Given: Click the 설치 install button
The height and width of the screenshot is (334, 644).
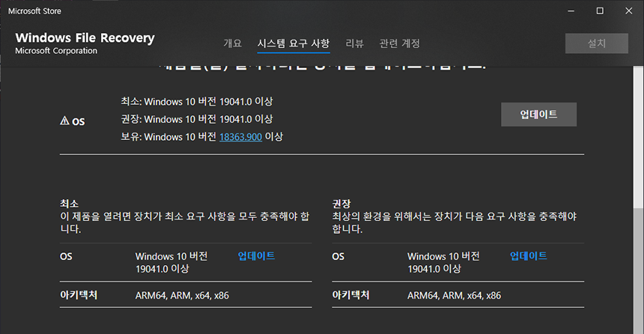Looking at the screenshot, I should (596, 43).
